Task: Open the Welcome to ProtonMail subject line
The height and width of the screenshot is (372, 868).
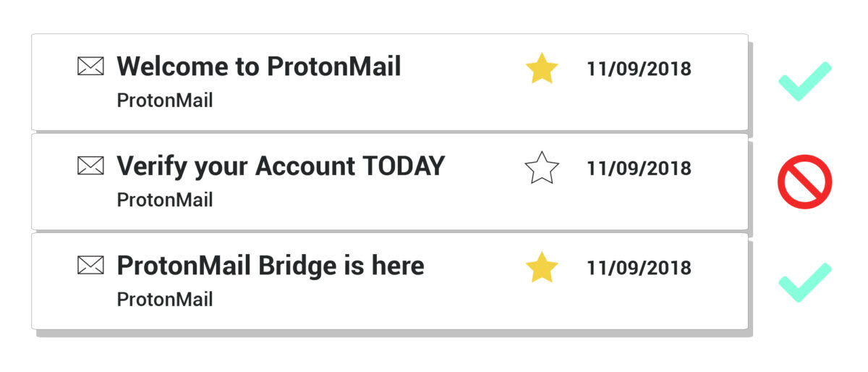Action: pyautogui.click(x=259, y=67)
